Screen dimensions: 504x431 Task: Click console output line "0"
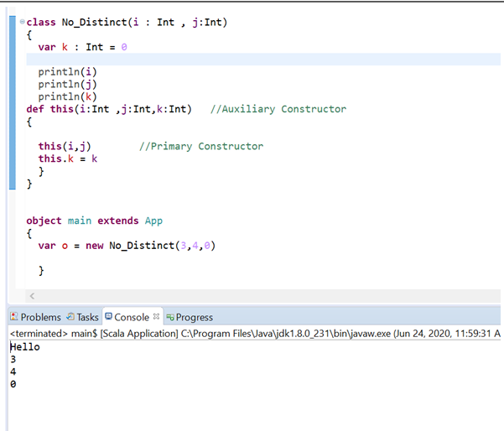click(13, 384)
